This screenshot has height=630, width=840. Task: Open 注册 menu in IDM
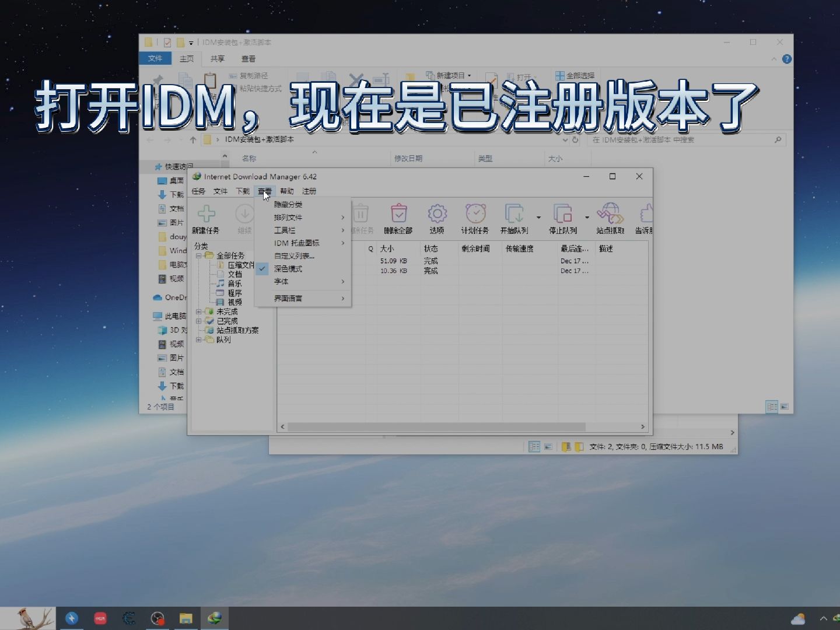coord(309,191)
